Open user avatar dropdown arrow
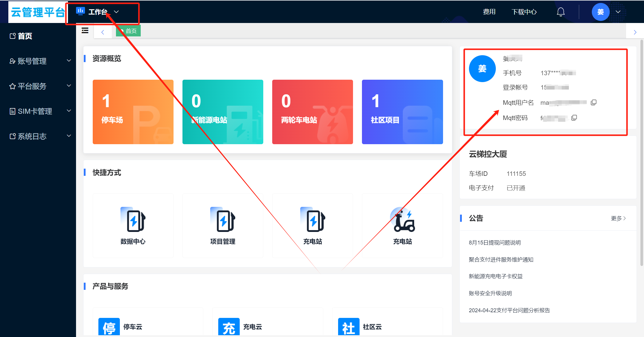 click(x=618, y=12)
